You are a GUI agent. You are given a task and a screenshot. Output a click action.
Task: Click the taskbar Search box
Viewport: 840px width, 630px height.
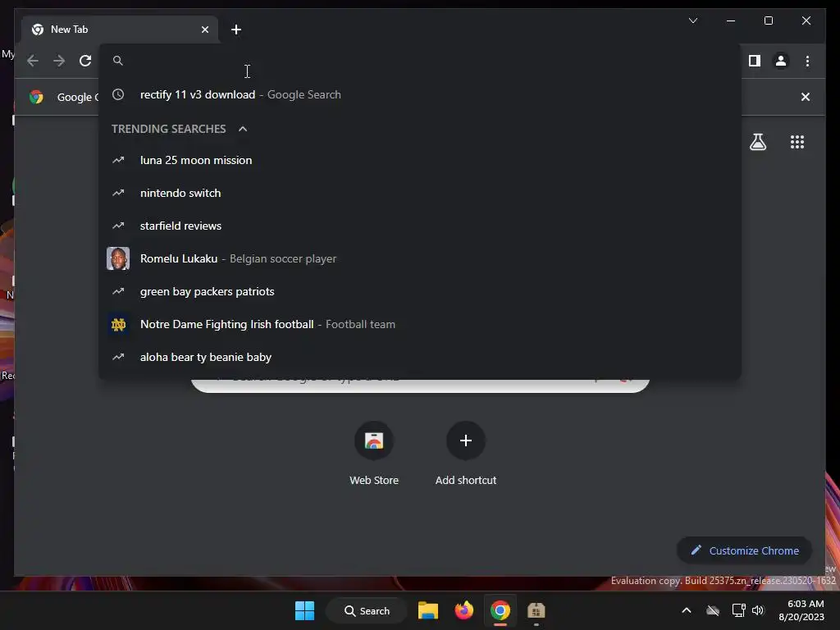[367, 610]
